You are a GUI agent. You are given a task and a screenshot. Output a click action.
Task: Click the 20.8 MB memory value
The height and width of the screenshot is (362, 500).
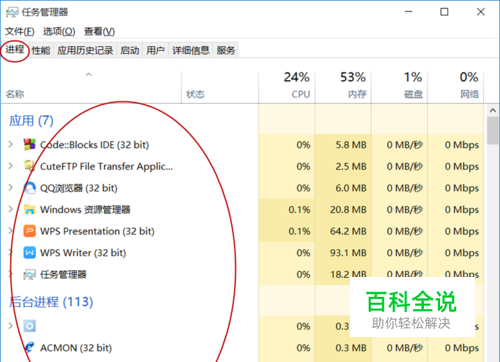[x=348, y=210]
